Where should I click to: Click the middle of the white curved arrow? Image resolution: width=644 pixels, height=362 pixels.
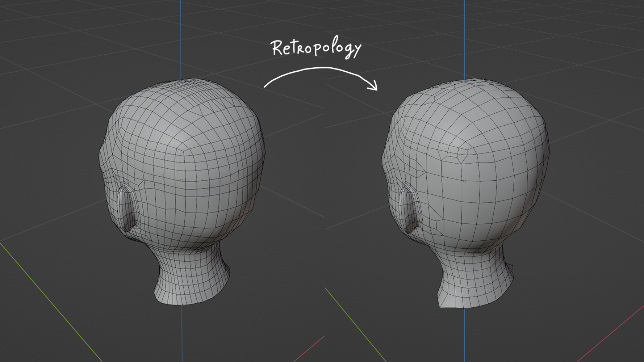pos(319,68)
